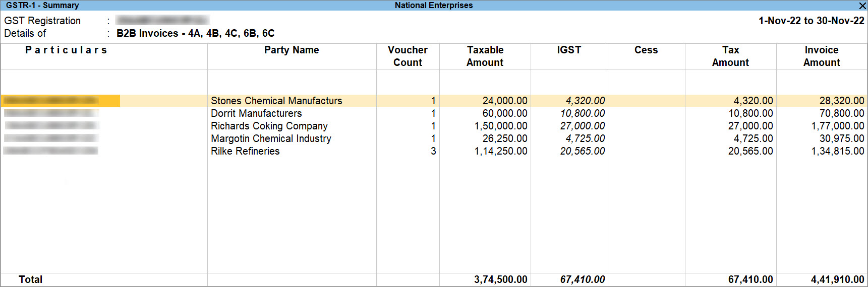Click total invoice amount 4,41,910.00
This screenshot has width=868, height=287.
click(838, 279)
